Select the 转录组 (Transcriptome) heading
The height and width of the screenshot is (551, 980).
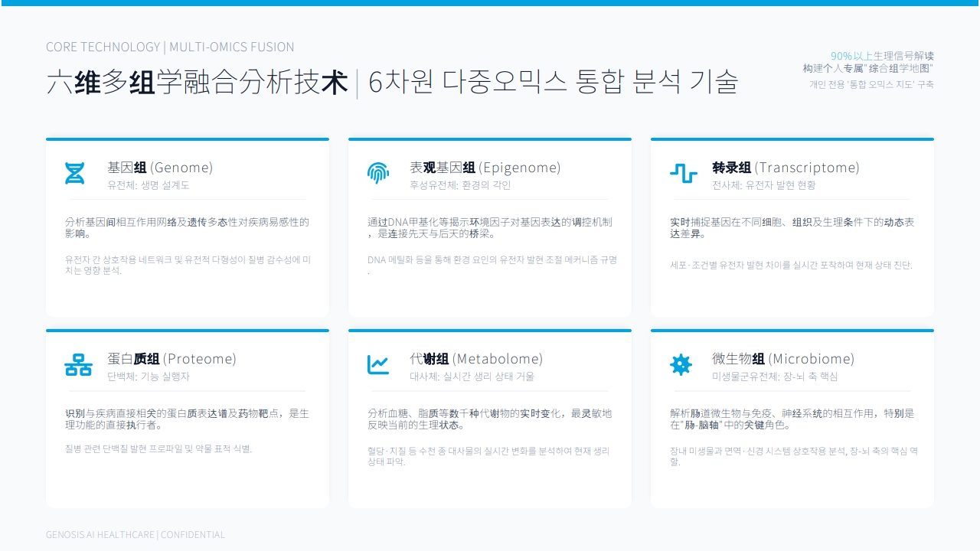click(786, 168)
